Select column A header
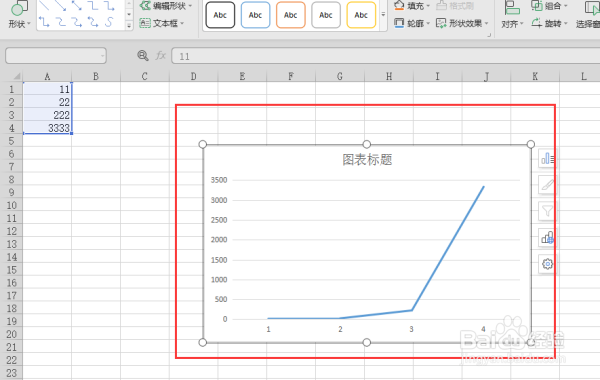The image size is (600, 380). (x=47, y=76)
